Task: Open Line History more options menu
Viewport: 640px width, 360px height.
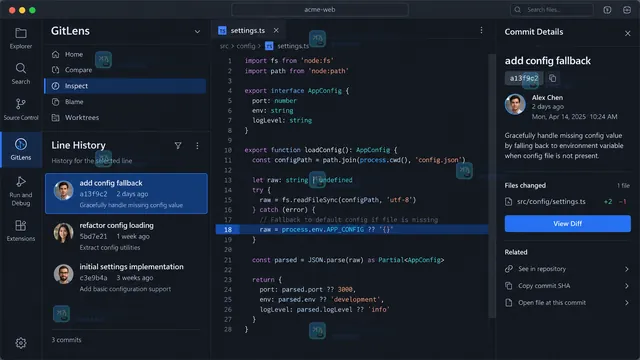Action: point(197,146)
